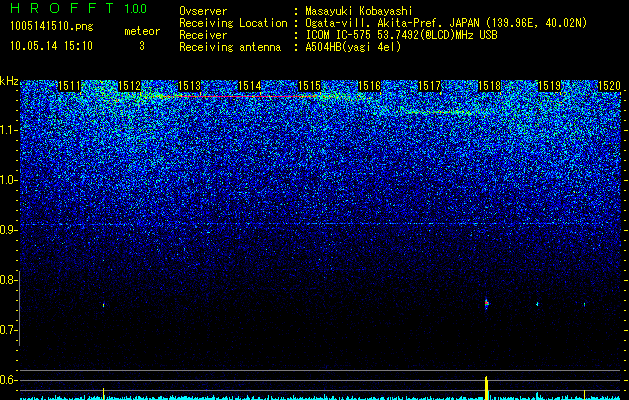Click the 0.7 kHz axis label
The width and height of the screenshot is (629, 400).
click(8, 330)
